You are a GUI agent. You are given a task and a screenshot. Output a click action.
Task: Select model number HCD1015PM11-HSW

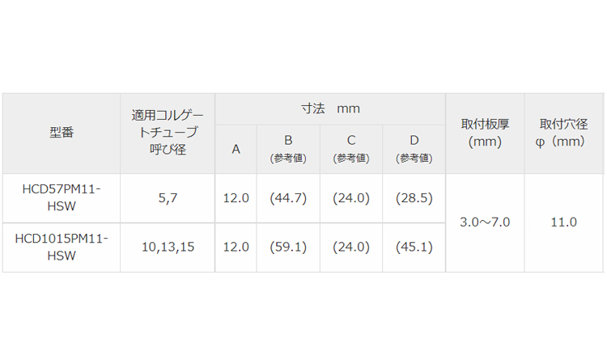pos(61,247)
